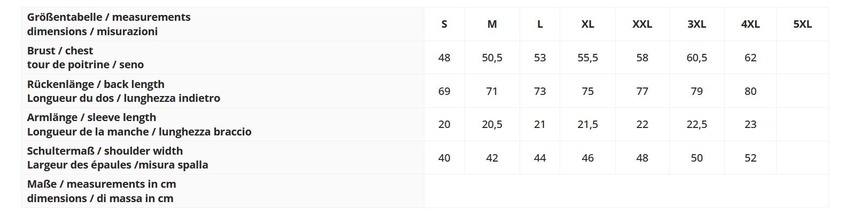Screen dimensions: 868x224
Task: Select chest value 60,5 for size 3XL
Action: coord(696,58)
